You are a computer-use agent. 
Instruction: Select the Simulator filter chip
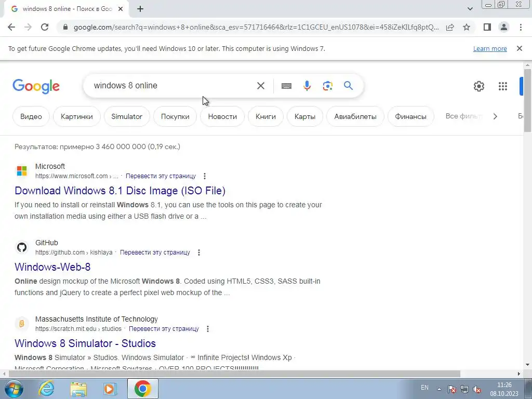pos(127,116)
